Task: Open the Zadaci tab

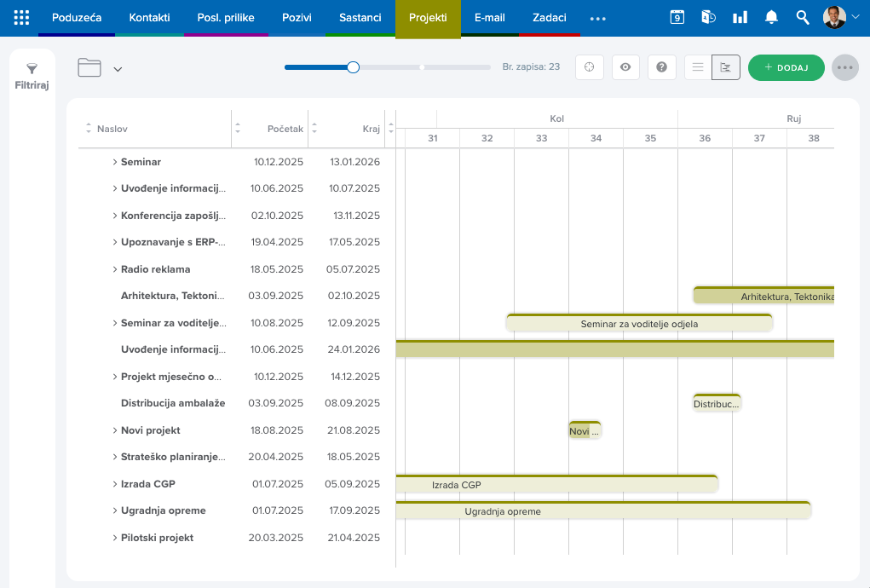Action: coord(550,18)
